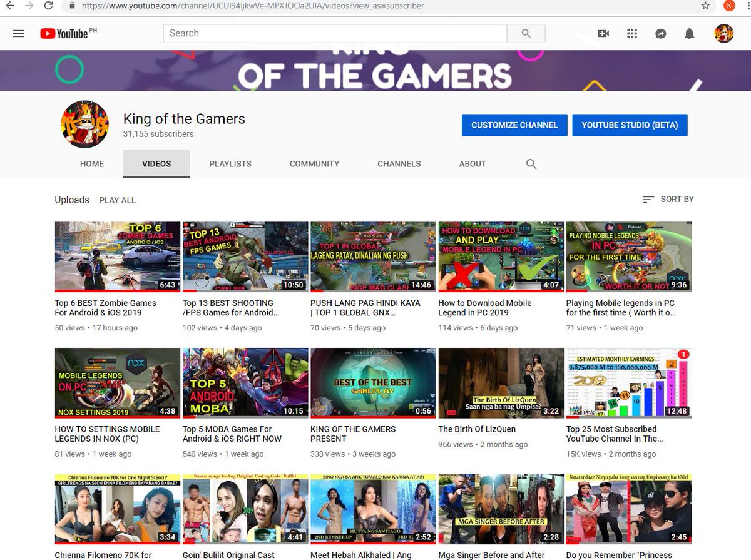Click title Top 25 Most Subscribed YouTube Channel

(615, 434)
